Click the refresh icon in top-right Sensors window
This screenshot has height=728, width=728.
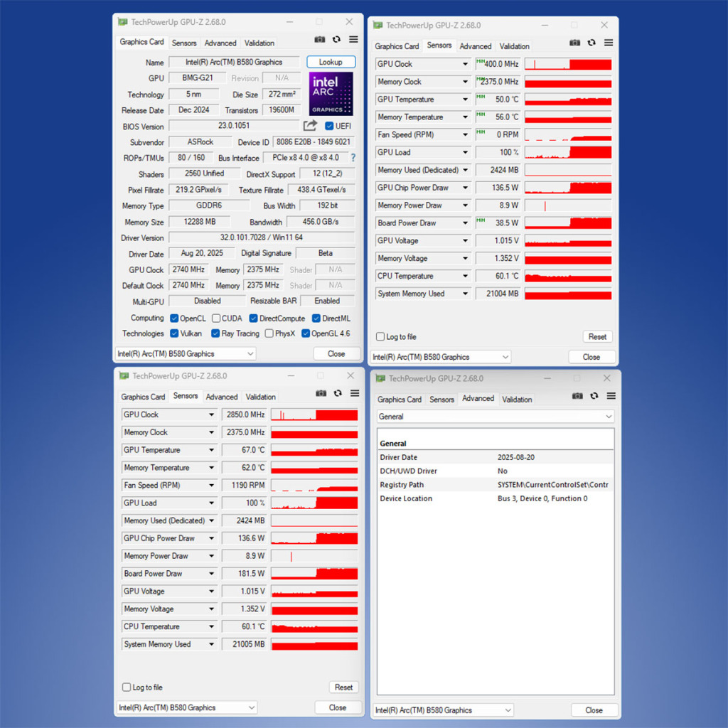point(591,43)
